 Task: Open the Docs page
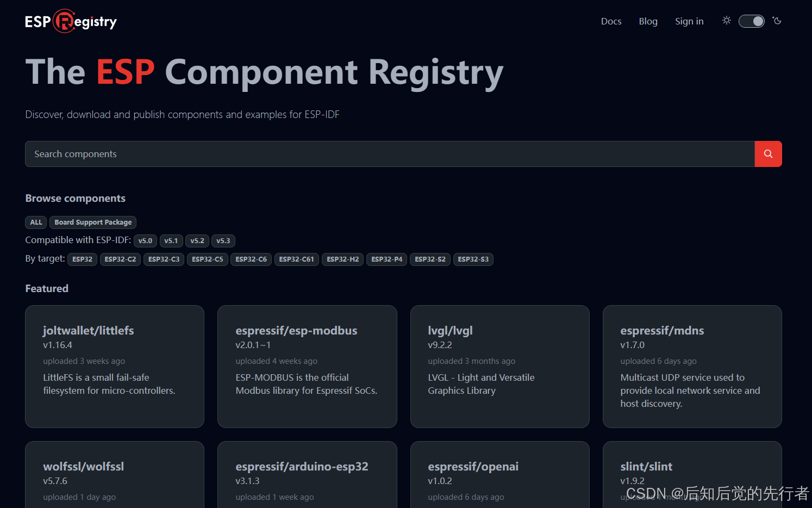coord(611,21)
